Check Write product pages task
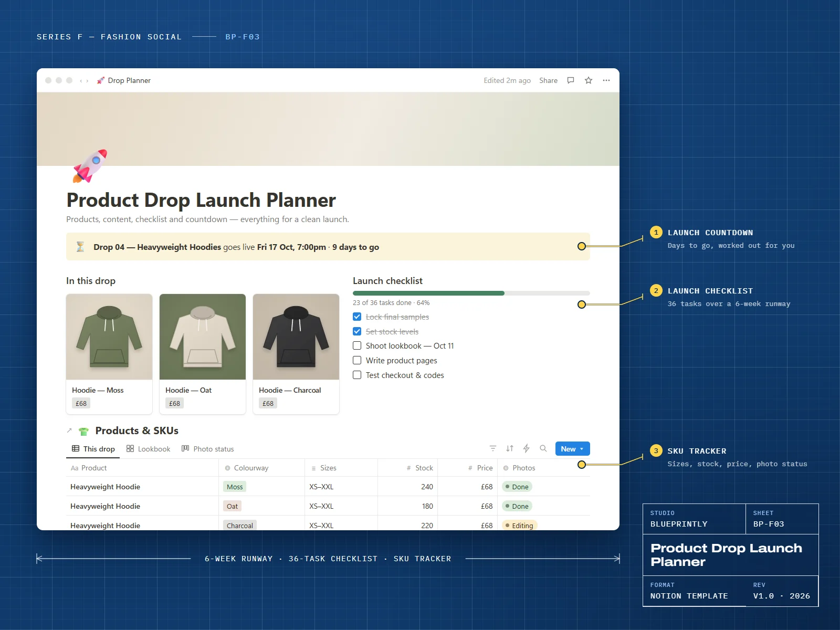This screenshot has height=630, width=840. coord(357,360)
